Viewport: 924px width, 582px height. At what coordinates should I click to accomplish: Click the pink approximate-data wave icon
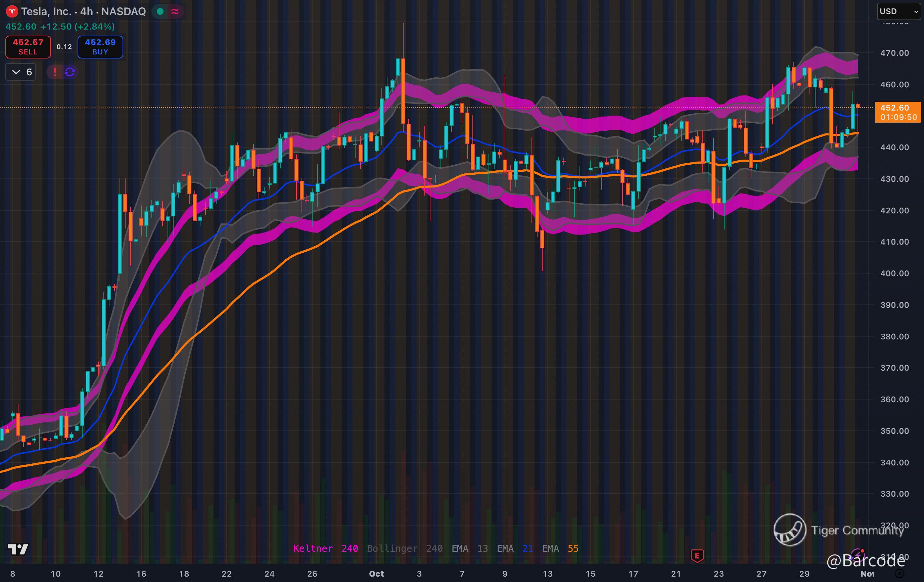175,11
